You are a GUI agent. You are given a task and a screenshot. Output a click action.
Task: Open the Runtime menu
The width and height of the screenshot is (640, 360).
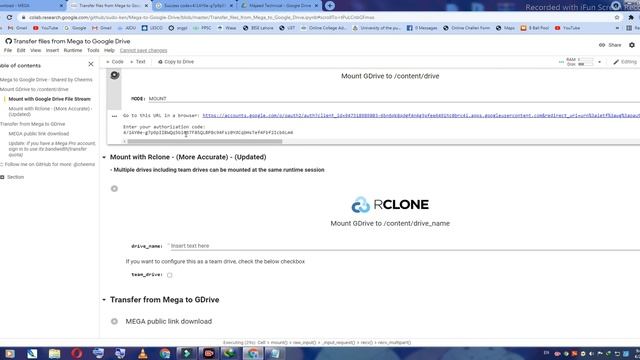pos(73,50)
